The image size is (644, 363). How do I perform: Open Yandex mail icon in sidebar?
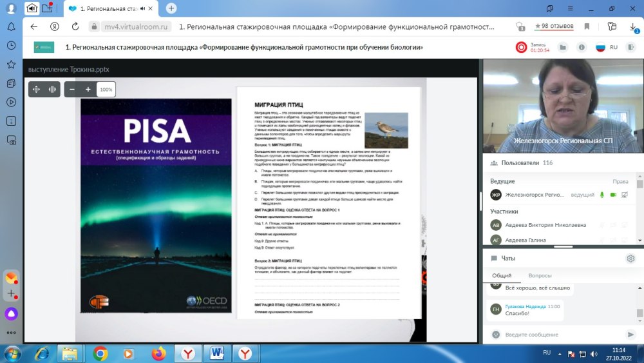[x=11, y=278]
